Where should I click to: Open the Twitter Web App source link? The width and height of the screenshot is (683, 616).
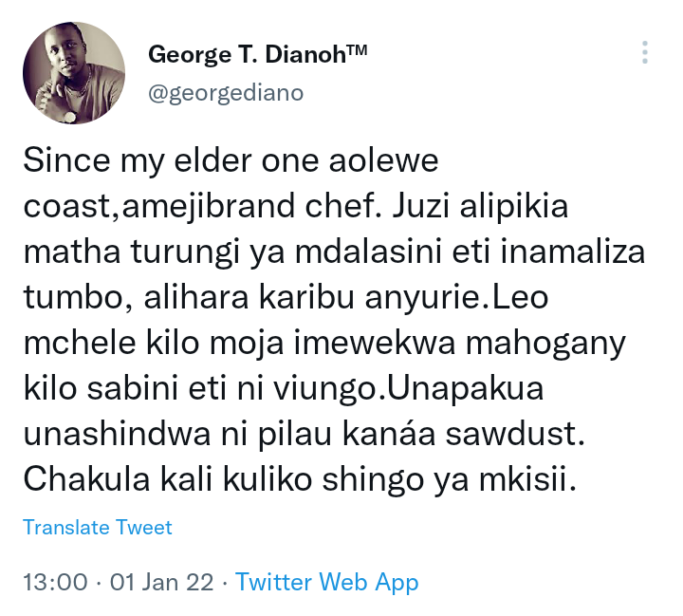pyautogui.click(x=326, y=582)
